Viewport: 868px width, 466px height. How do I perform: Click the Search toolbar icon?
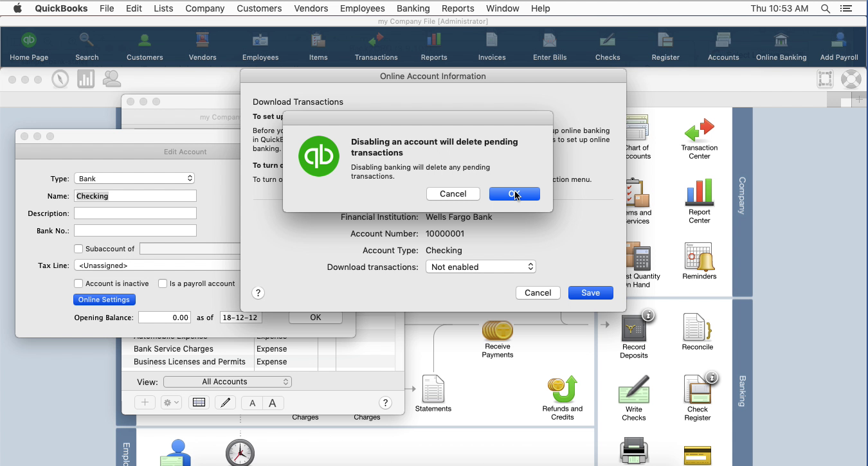87,47
